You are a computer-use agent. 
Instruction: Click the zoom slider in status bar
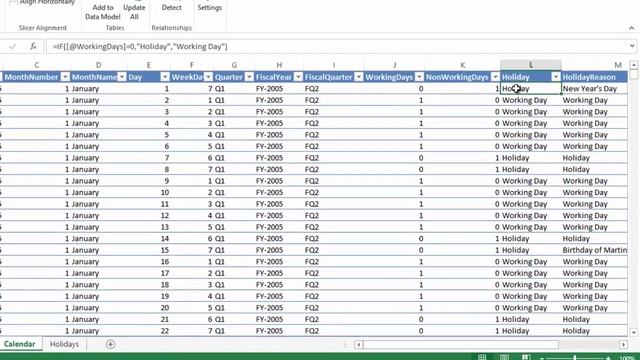tap(575, 358)
